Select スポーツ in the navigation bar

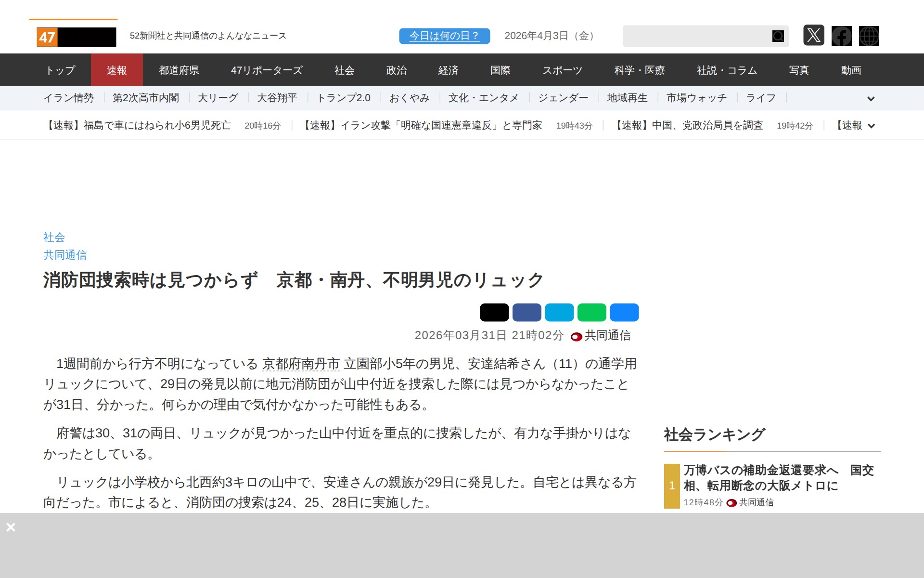tap(562, 70)
